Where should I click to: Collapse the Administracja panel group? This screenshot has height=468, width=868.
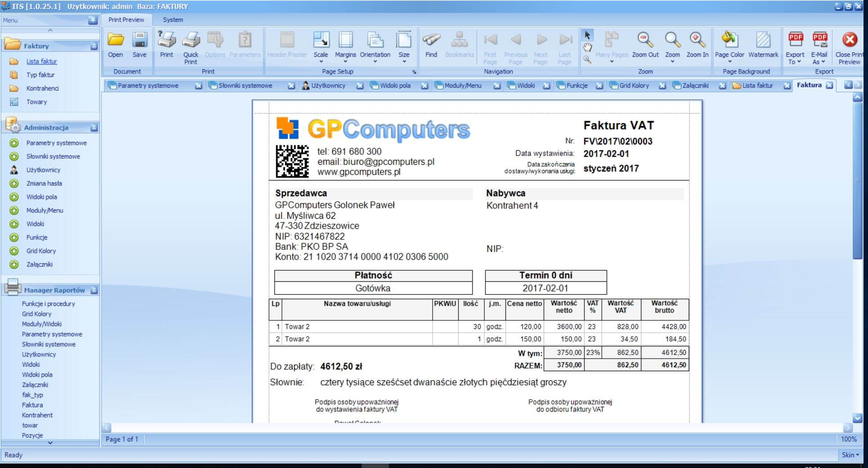coord(94,128)
